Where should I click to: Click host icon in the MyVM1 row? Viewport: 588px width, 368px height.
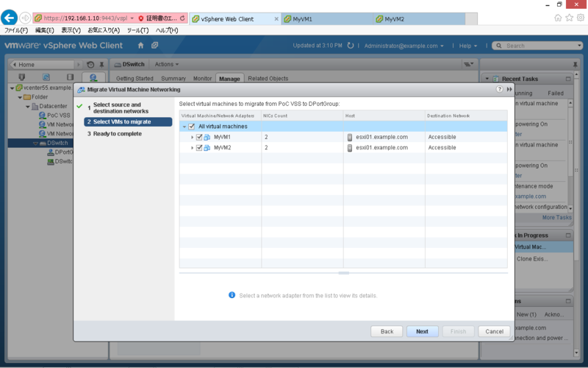point(350,137)
